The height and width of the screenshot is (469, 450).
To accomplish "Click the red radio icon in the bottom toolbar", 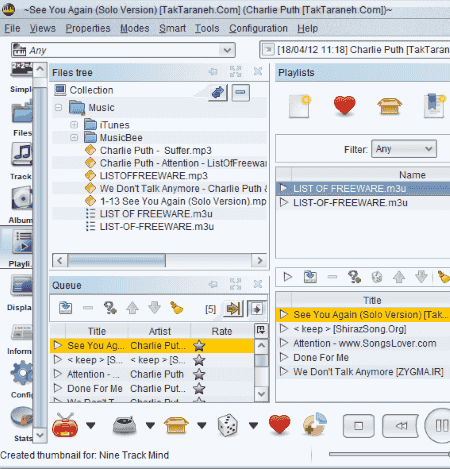I will pos(65,425).
